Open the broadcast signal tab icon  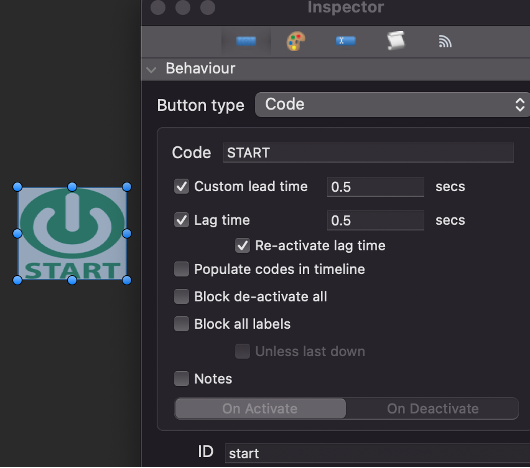click(445, 42)
